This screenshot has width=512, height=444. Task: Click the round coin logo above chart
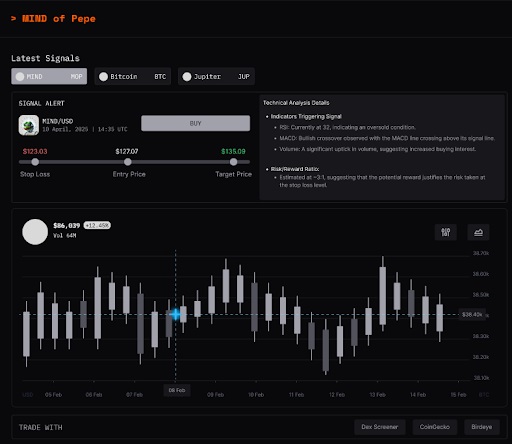(x=35, y=232)
